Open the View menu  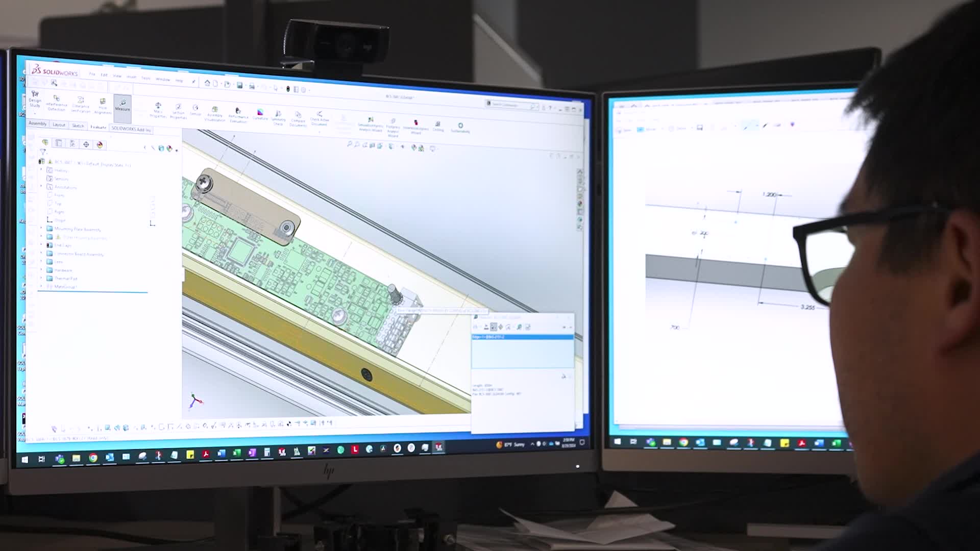(x=117, y=76)
